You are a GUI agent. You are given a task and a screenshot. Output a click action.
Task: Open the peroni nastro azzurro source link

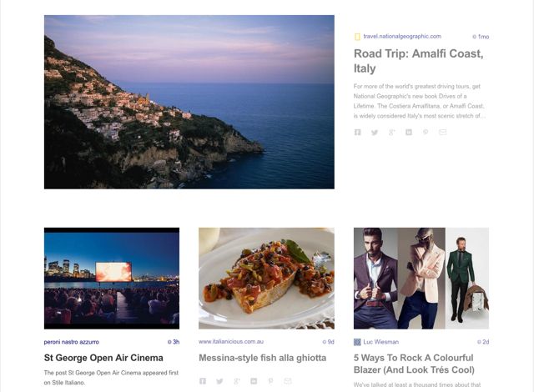[72, 342]
